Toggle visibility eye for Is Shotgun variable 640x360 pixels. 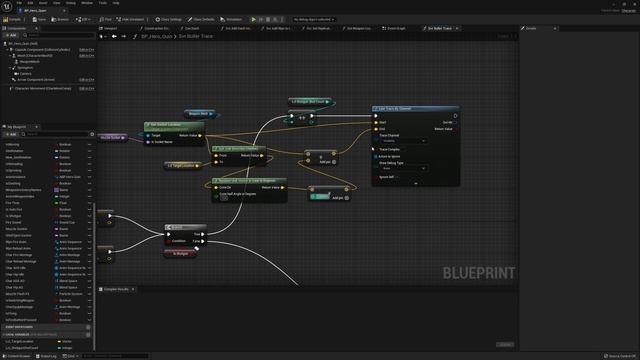(x=89, y=216)
